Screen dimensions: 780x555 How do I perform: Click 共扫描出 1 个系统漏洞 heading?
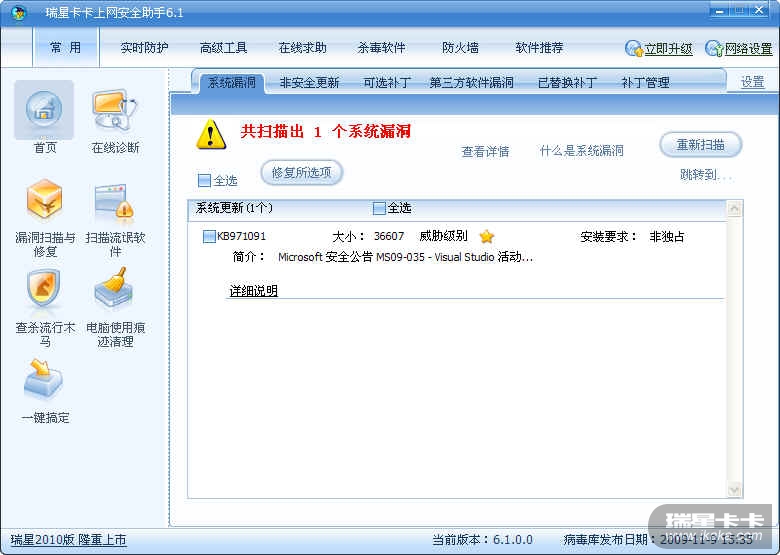[326, 132]
